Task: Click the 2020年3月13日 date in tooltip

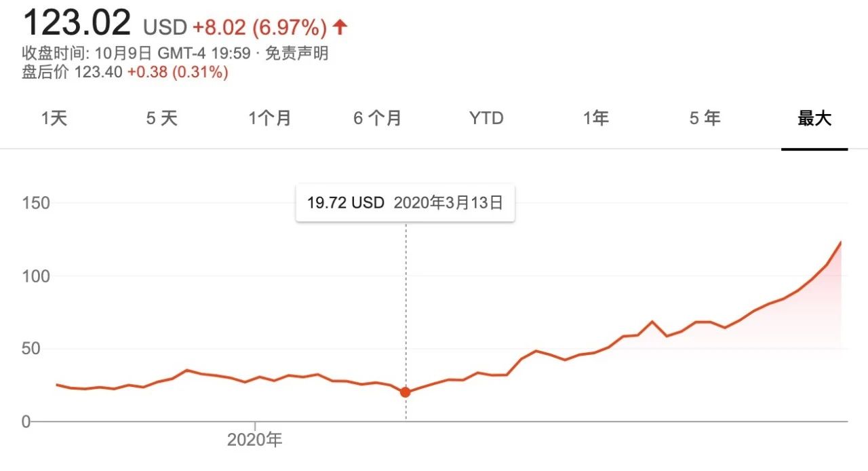Action: (448, 203)
